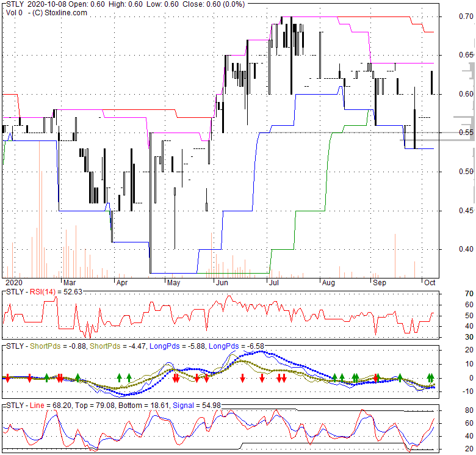Click the 80 label on bottom panel axis
This screenshot has height=455, width=476.
pyautogui.click(x=469, y=410)
